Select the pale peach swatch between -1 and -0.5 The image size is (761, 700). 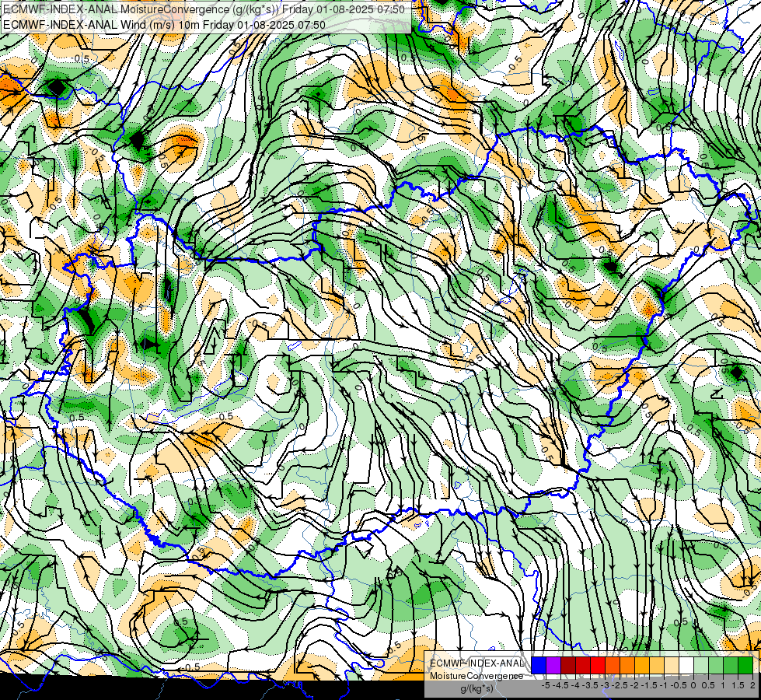[x=672, y=665]
